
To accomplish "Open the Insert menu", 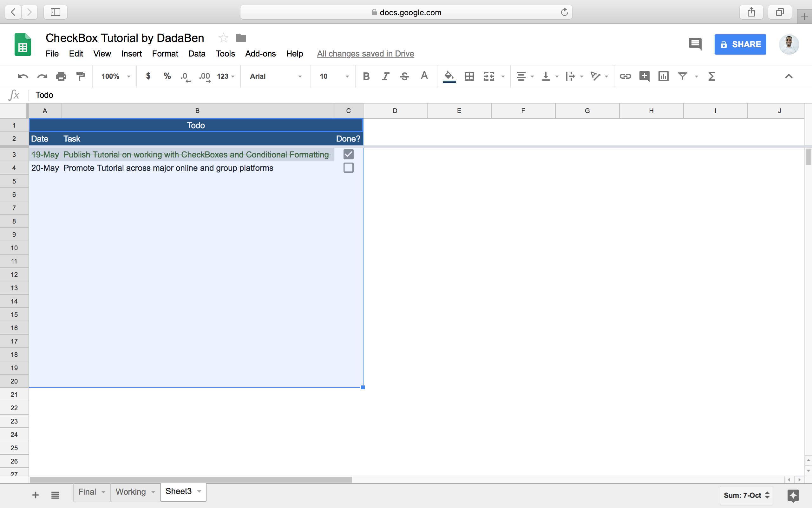I will click(x=132, y=54).
